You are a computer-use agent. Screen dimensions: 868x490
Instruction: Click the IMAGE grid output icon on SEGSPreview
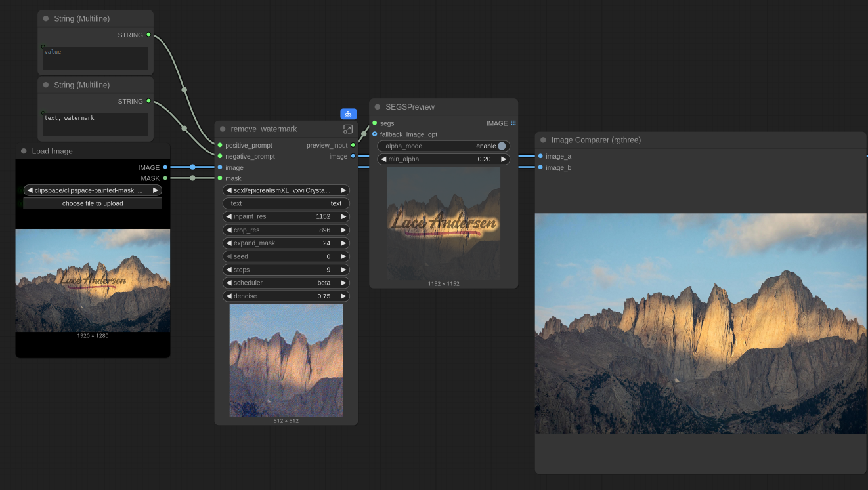(x=513, y=123)
